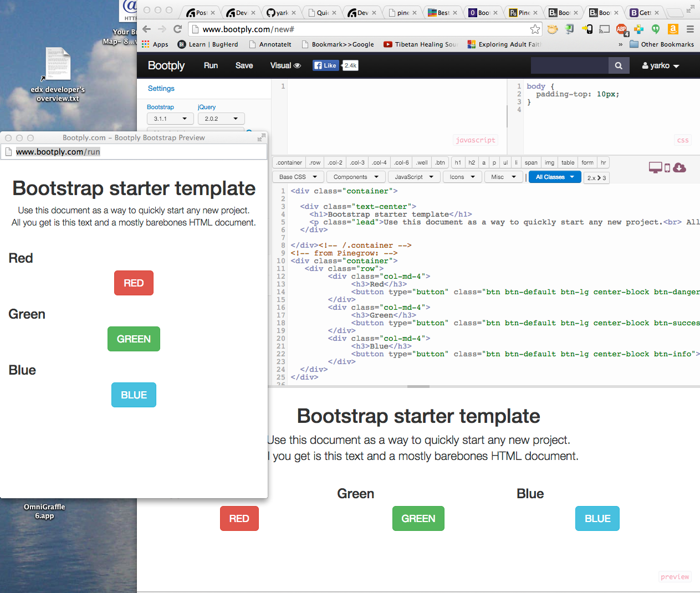Image resolution: width=700 pixels, height=593 pixels.
Task: Insert the .col-4 snippet
Action: click(x=379, y=162)
